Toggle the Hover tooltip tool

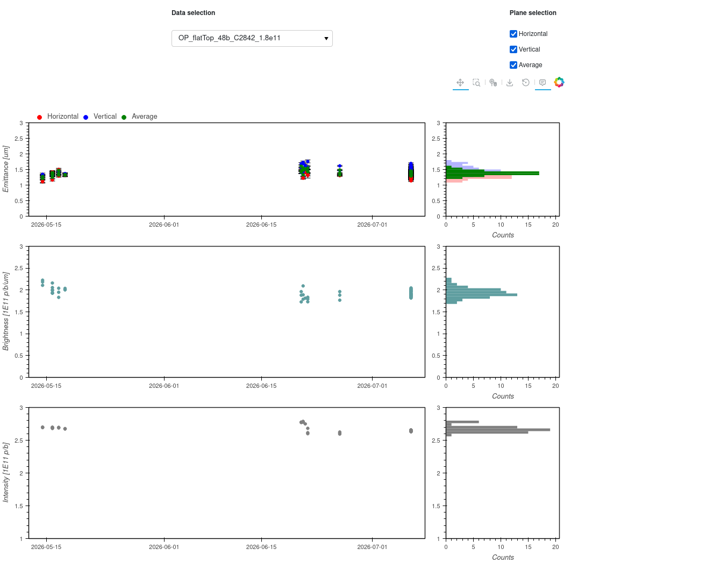click(543, 83)
